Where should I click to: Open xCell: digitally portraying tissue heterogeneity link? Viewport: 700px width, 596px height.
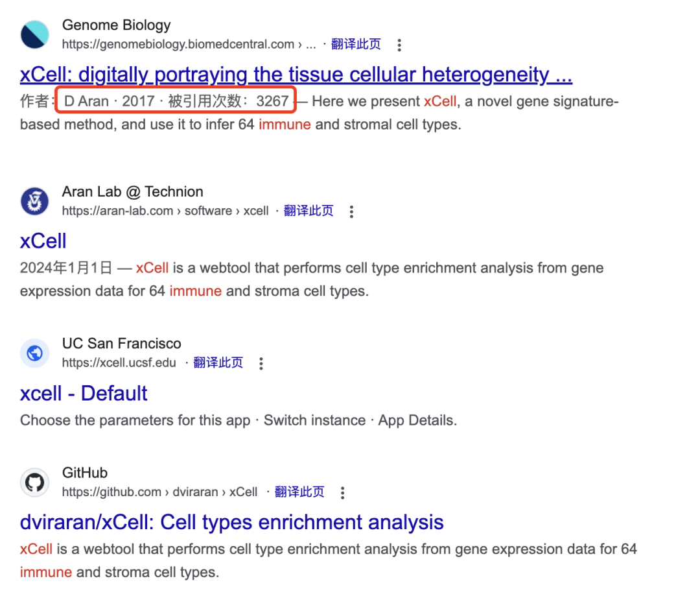tap(296, 75)
